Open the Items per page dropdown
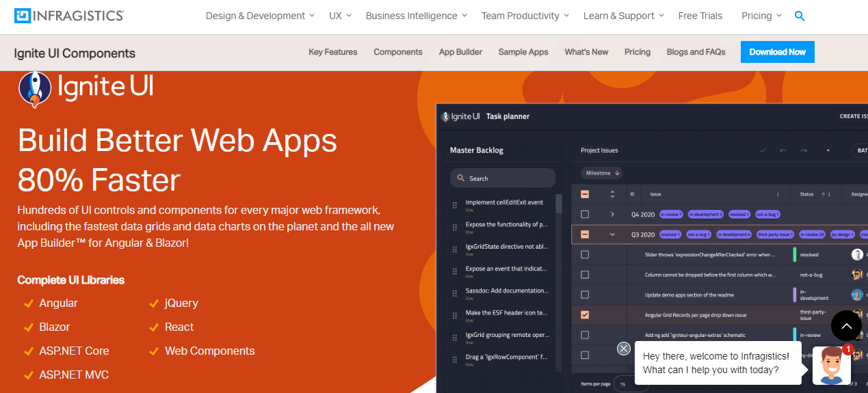The image size is (868, 393). (x=631, y=384)
